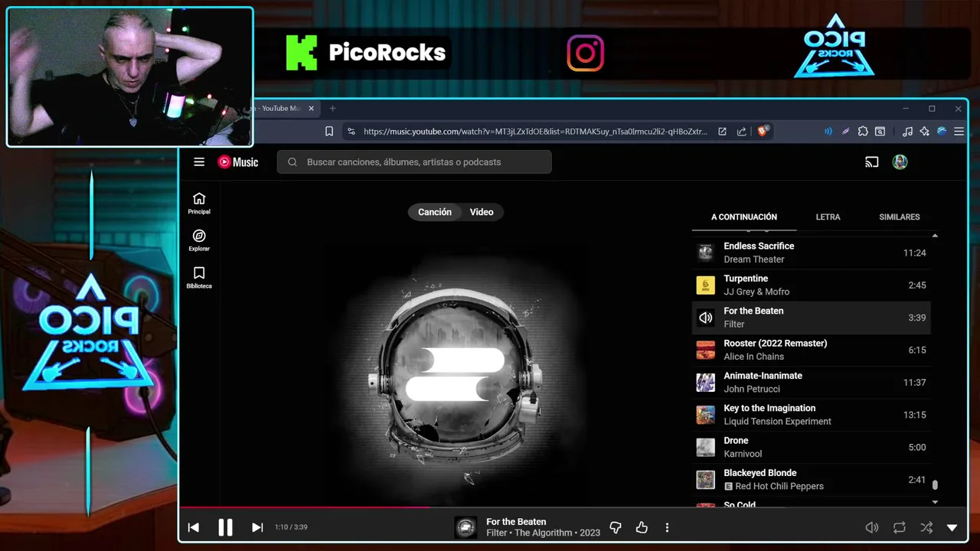Open the Explorar compass icon
The width and height of the screenshot is (980, 551).
pos(199,240)
